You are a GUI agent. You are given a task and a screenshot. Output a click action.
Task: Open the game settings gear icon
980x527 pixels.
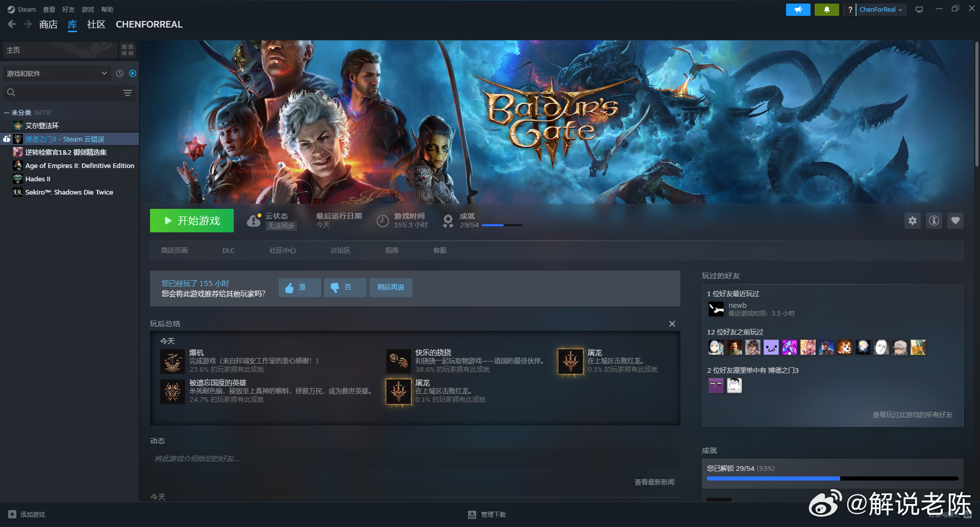pyautogui.click(x=913, y=221)
